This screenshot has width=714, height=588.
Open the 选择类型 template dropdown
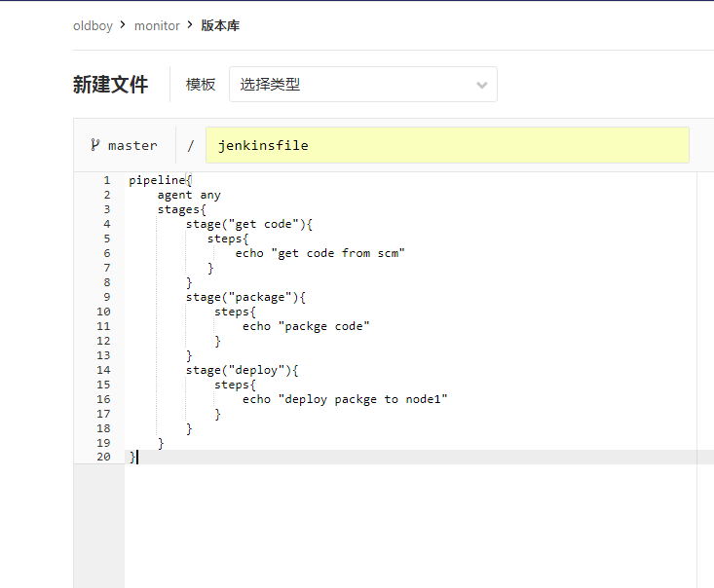tap(362, 85)
